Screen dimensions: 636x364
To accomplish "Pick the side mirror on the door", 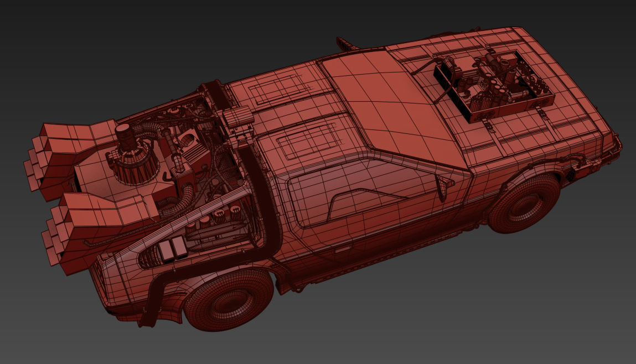I will click(x=444, y=188).
